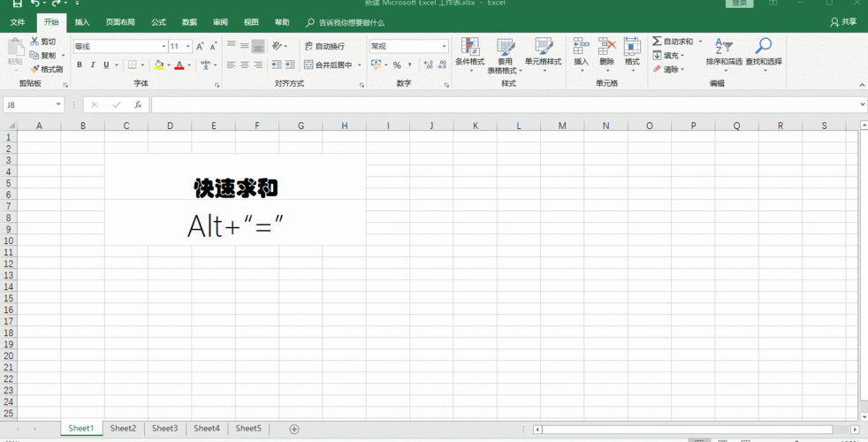Screen dimensions: 868x442
Task: Toggle bottom vertical alignment
Action: 258,46
